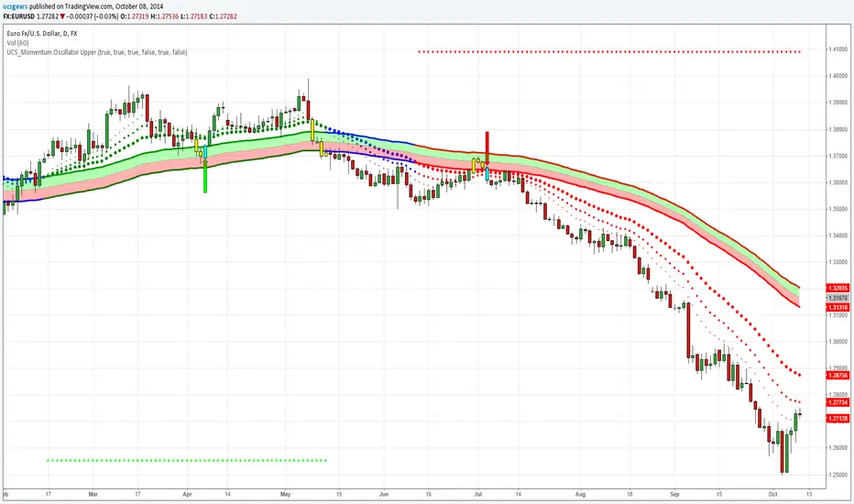Click the 1.40000 price axis label
854x504 pixels.
pos(838,76)
